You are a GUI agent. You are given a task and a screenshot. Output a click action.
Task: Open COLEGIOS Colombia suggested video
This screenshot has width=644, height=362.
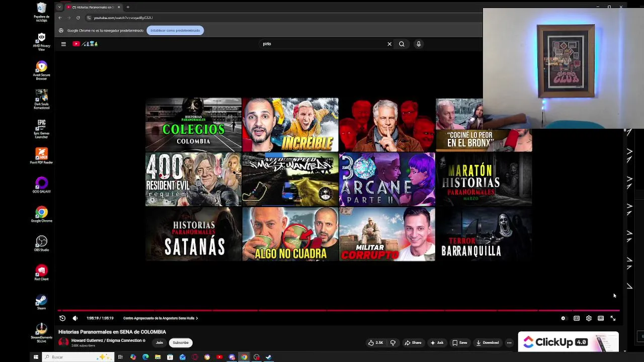tap(193, 125)
